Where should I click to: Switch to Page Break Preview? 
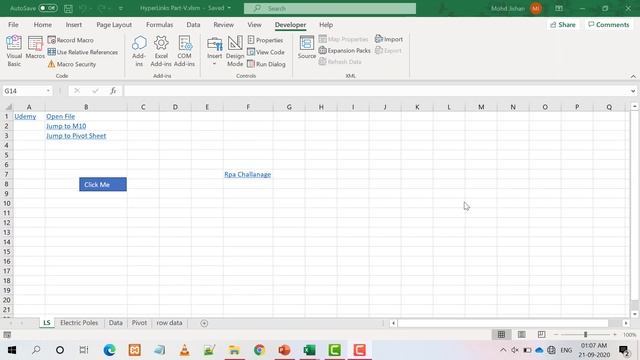click(541, 335)
